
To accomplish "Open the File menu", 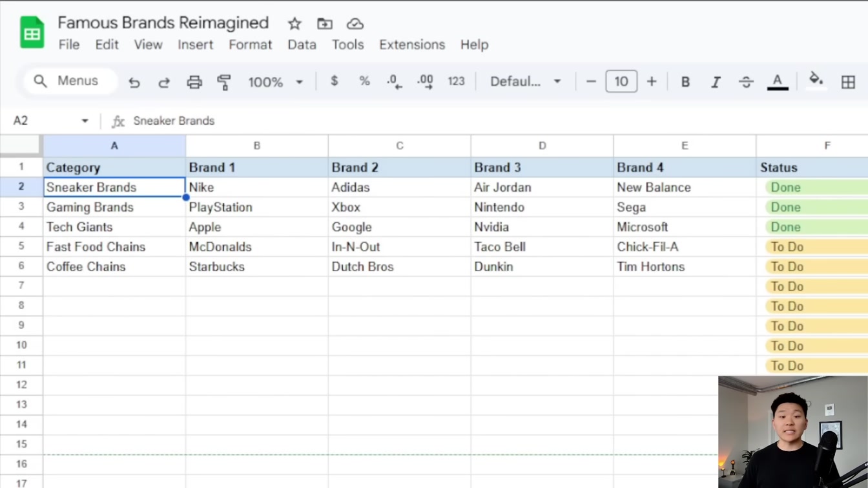I will [69, 45].
